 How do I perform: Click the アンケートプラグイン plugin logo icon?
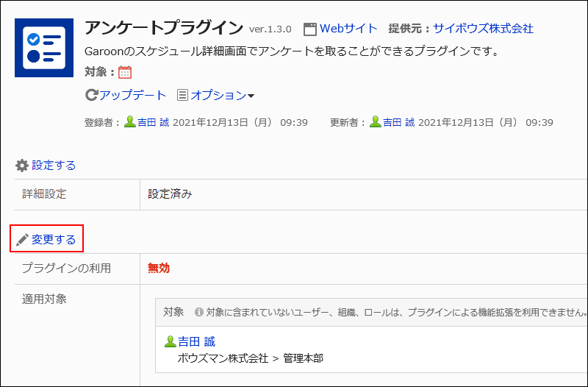click(44, 48)
